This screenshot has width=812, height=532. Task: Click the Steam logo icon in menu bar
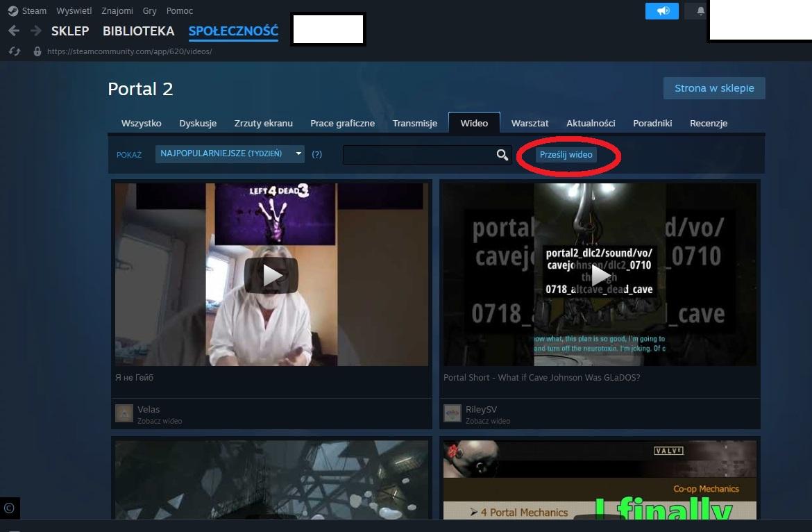point(13,11)
